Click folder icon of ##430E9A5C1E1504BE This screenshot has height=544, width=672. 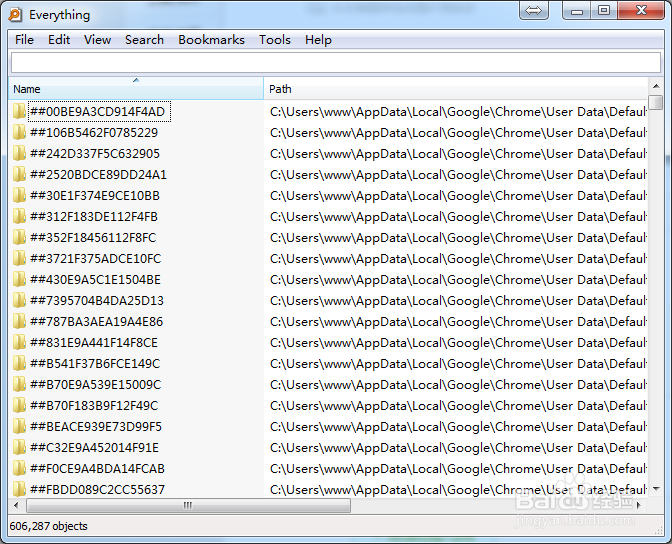(x=19, y=280)
